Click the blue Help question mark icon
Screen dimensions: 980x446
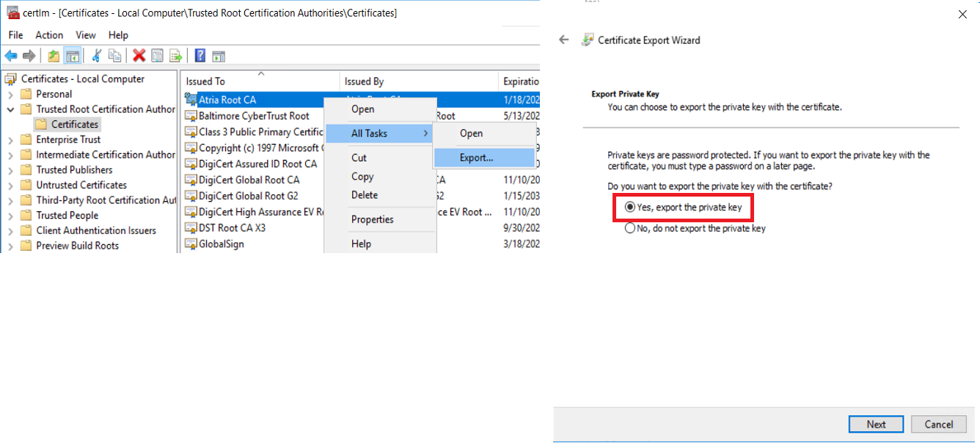click(200, 56)
